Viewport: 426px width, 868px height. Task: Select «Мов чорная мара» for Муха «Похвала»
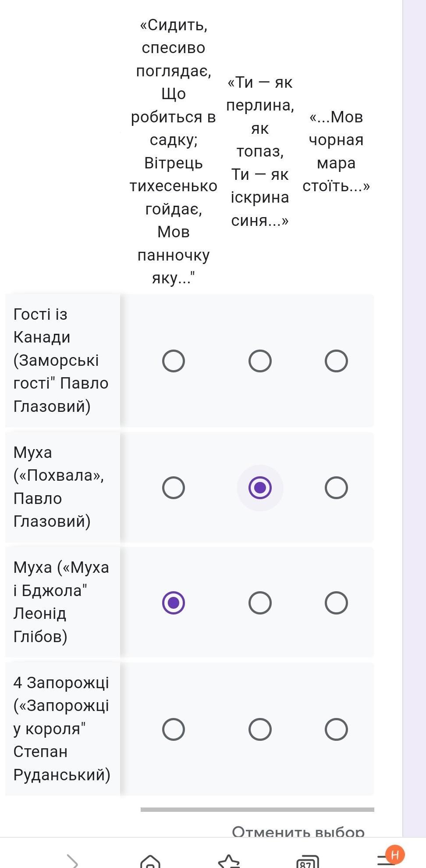[336, 488]
